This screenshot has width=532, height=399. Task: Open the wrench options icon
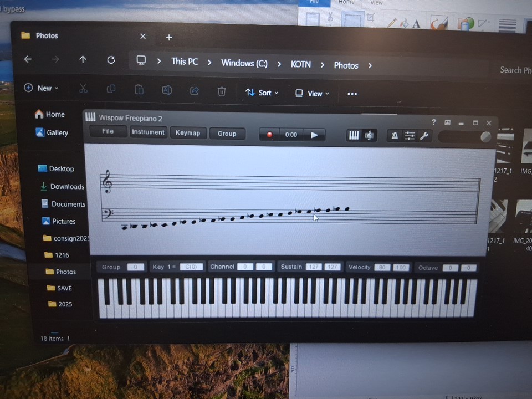[424, 136]
